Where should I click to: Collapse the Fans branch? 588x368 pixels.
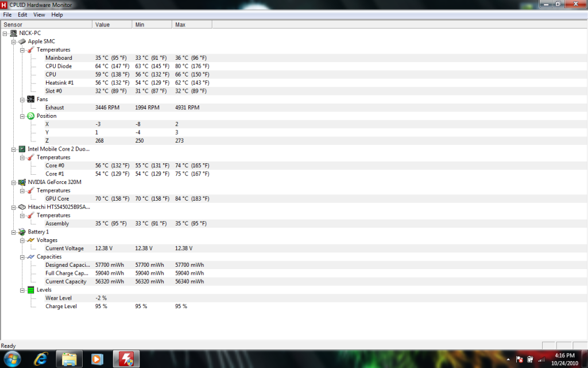click(x=22, y=99)
